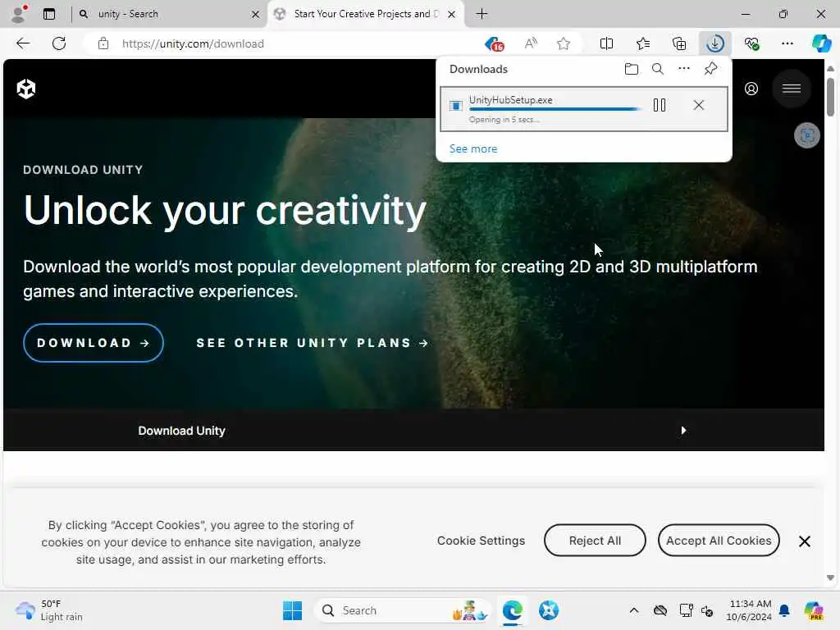Go back with the back arrow

point(23,43)
